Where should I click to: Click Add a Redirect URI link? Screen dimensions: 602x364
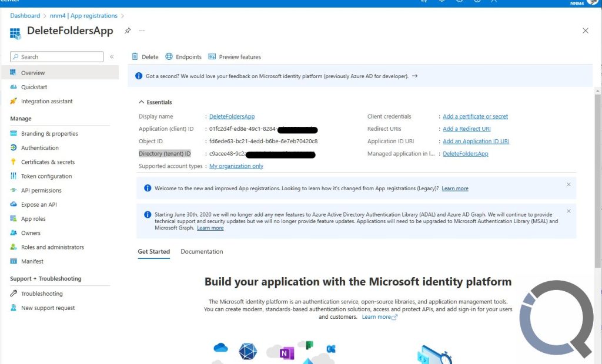[x=466, y=129]
